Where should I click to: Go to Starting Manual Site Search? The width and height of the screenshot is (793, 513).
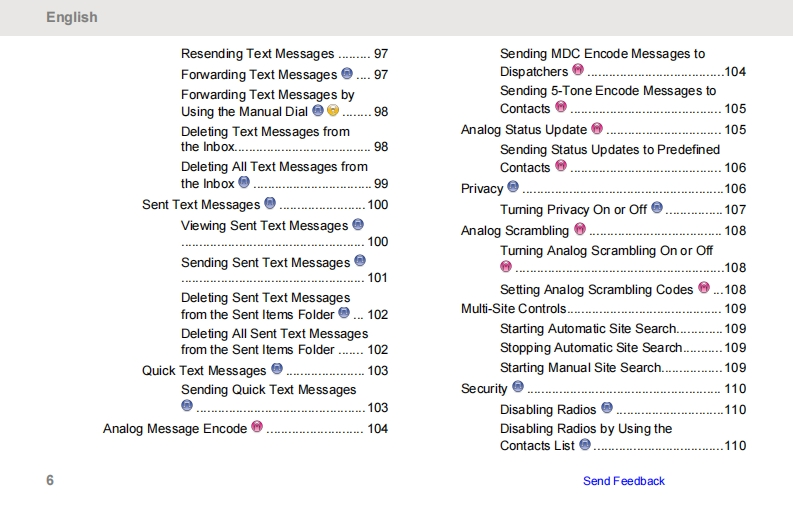580,368
